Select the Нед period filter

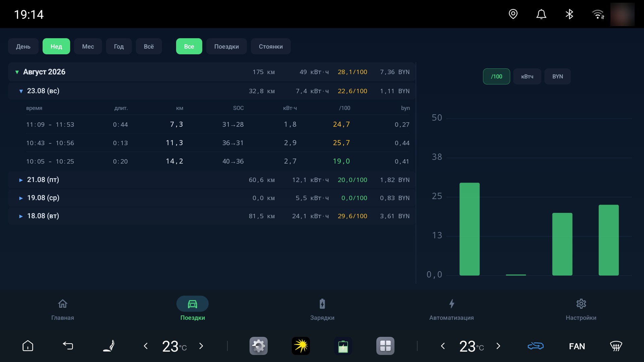[x=56, y=46]
